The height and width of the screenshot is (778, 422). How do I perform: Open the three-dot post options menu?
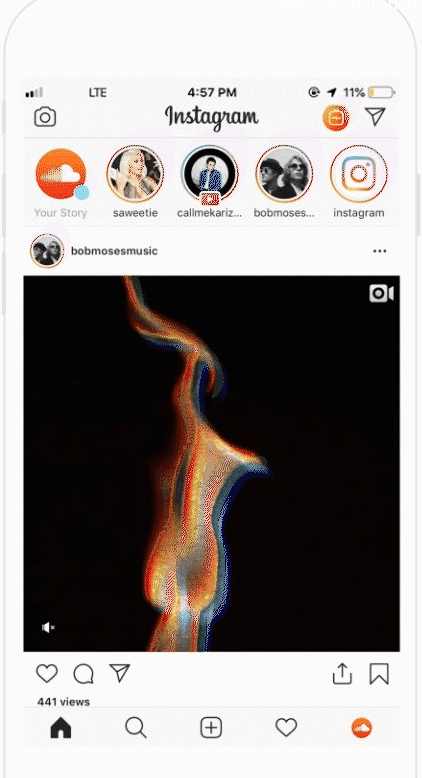tap(380, 251)
